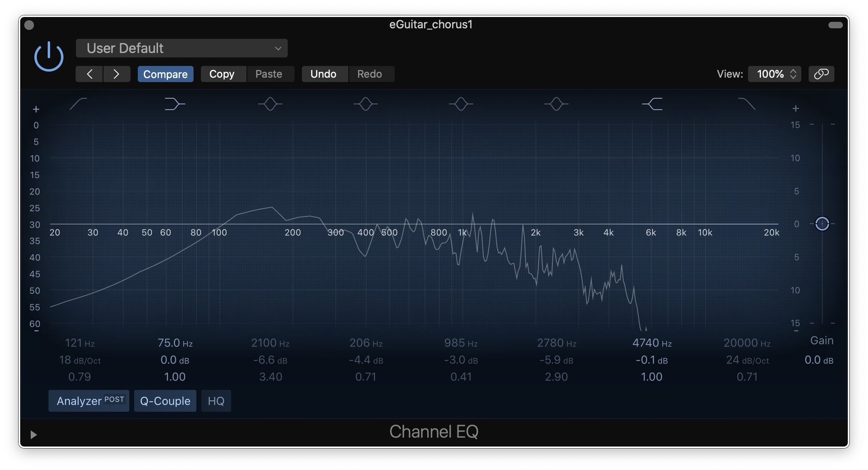Disable the Q-Couple option
Viewport: 868px width, 470px height.
165,401
